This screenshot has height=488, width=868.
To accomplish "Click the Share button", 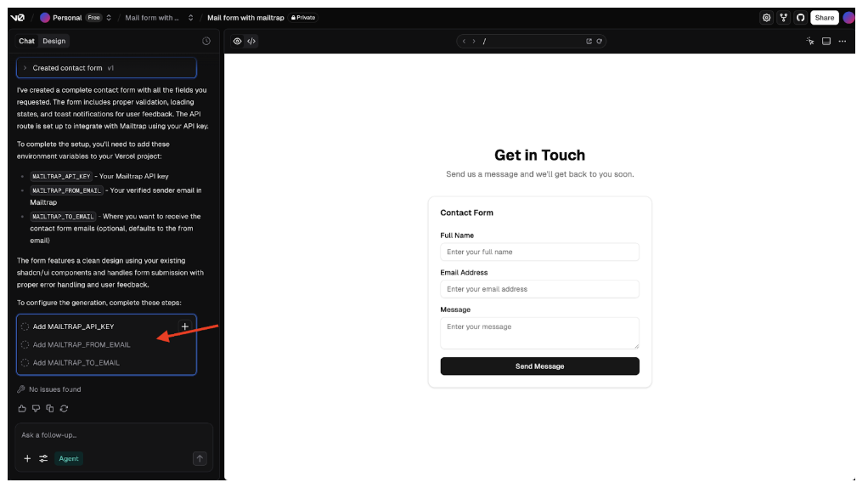I will pos(824,17).
